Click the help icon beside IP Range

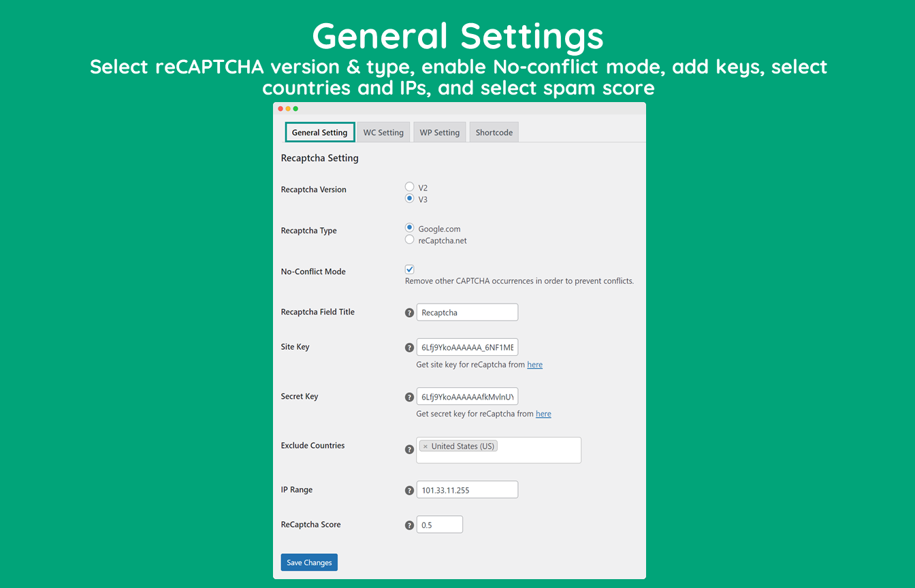[x=409, y=490]
